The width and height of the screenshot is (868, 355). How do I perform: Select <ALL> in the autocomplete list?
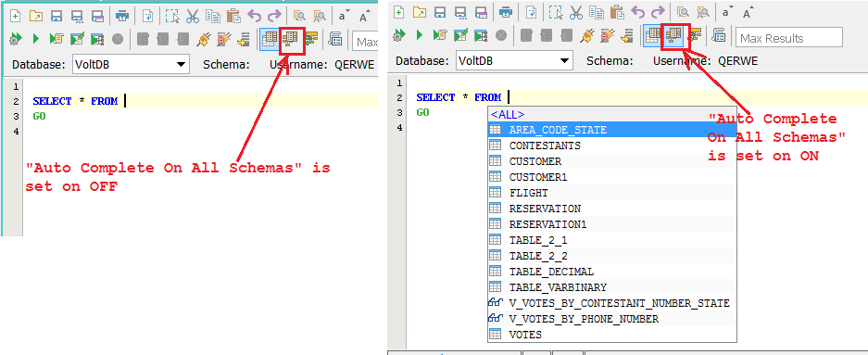pyautogui.click(x=611, y=114)
